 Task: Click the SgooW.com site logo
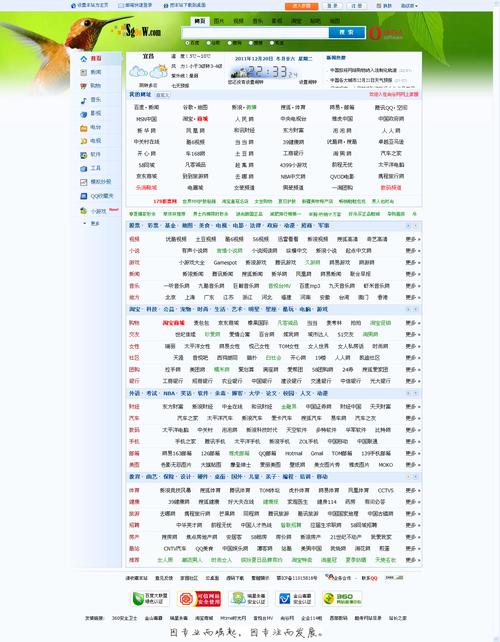pyautogui.click(x=137, y=31)
